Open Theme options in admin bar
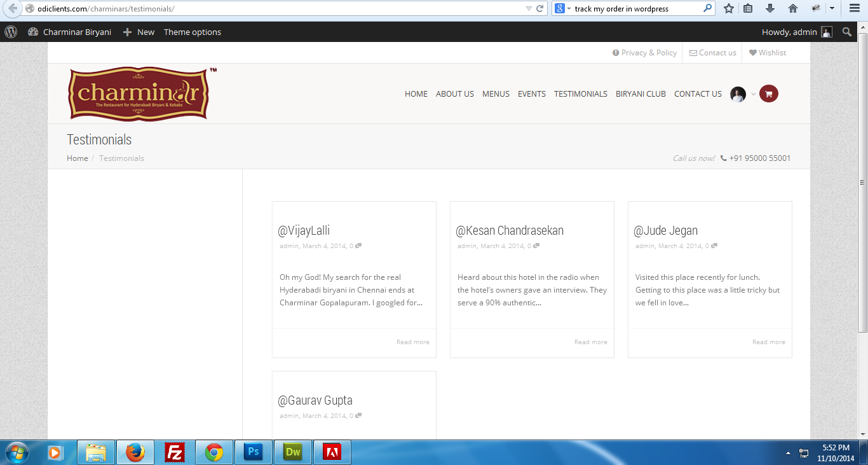Screen dimensions: 868x465 (192, 32)
